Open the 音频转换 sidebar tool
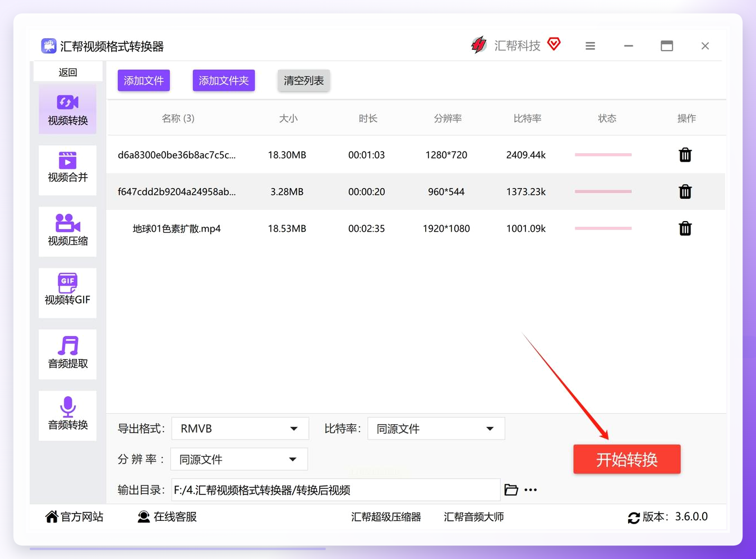 coord(67,415)
